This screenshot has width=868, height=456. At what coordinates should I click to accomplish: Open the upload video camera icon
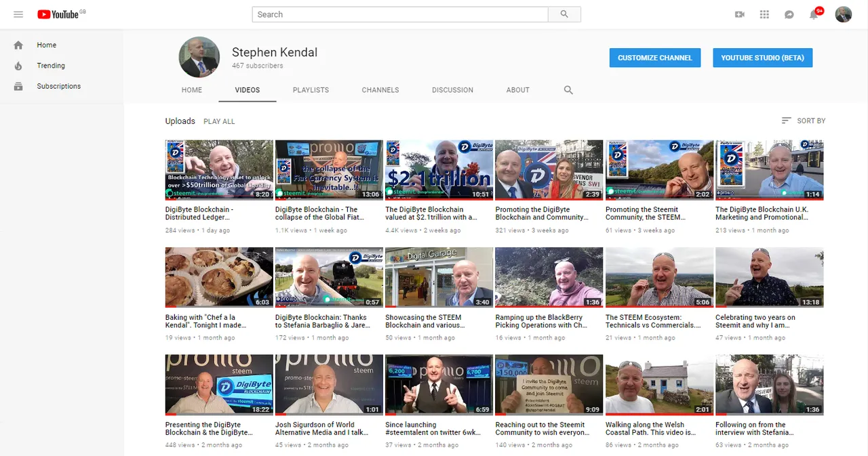[740, 14]
